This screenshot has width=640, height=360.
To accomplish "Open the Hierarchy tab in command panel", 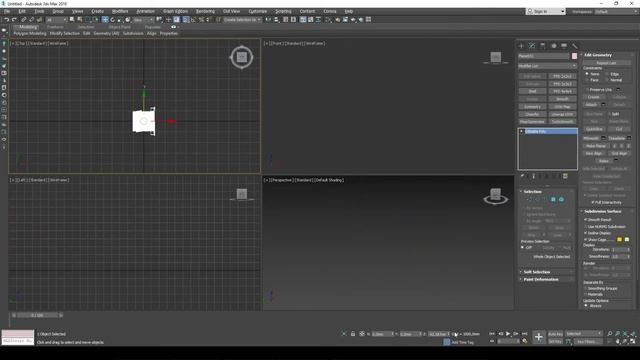I will tap(542, 46).
